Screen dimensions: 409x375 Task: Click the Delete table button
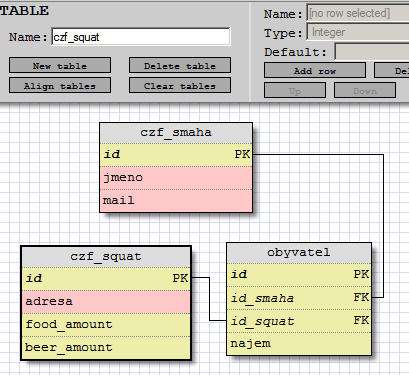pos(180,65)
